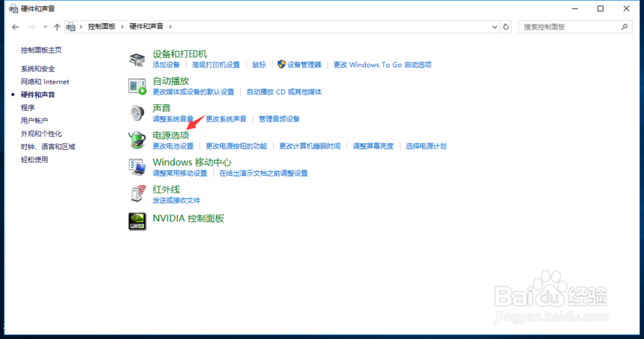Open 自动播放 heading
Image resolution: width=644 pixels, height=339 pixels.
pyautogui.click(x=171, y=81)
